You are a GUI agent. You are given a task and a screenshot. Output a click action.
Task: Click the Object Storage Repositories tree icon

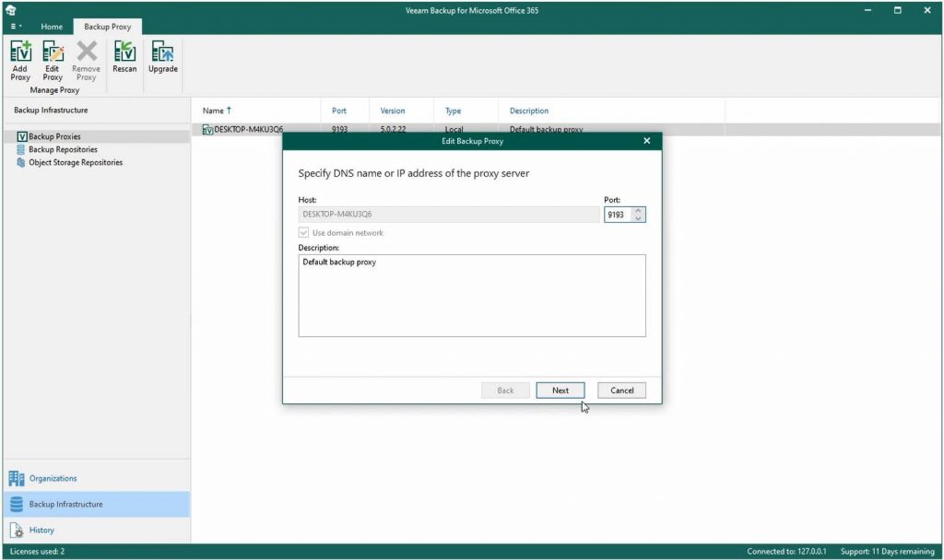coord(21,162)
